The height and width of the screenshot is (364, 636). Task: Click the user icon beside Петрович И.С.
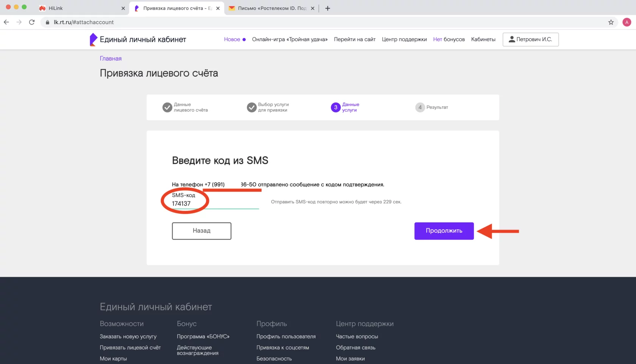pos(511,39)
